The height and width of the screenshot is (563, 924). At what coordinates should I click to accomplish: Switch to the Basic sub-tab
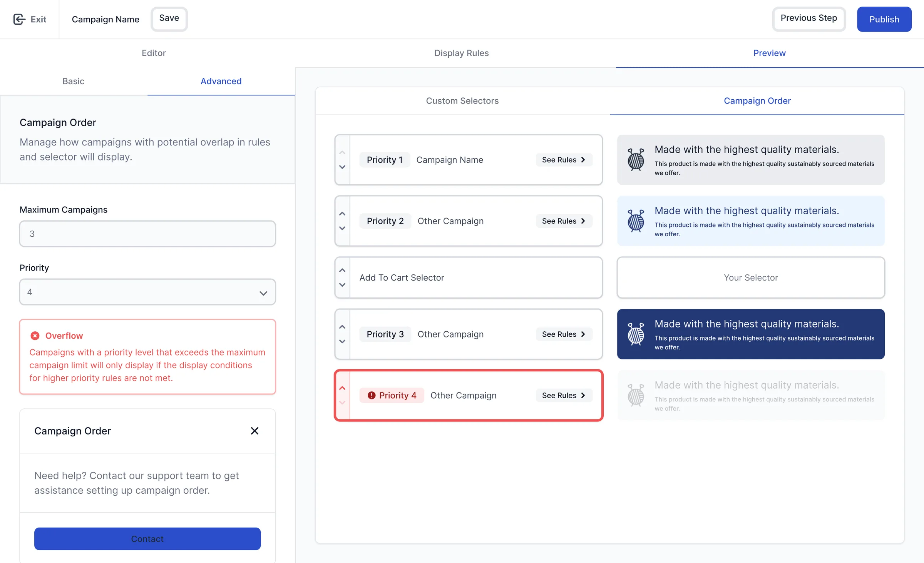(x=73, y=81)
